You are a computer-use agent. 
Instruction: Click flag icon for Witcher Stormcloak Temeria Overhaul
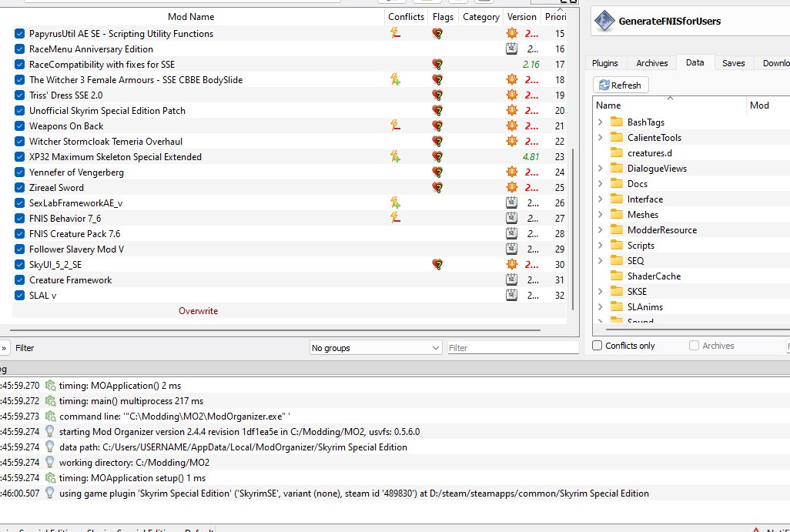tap(437, 142)
